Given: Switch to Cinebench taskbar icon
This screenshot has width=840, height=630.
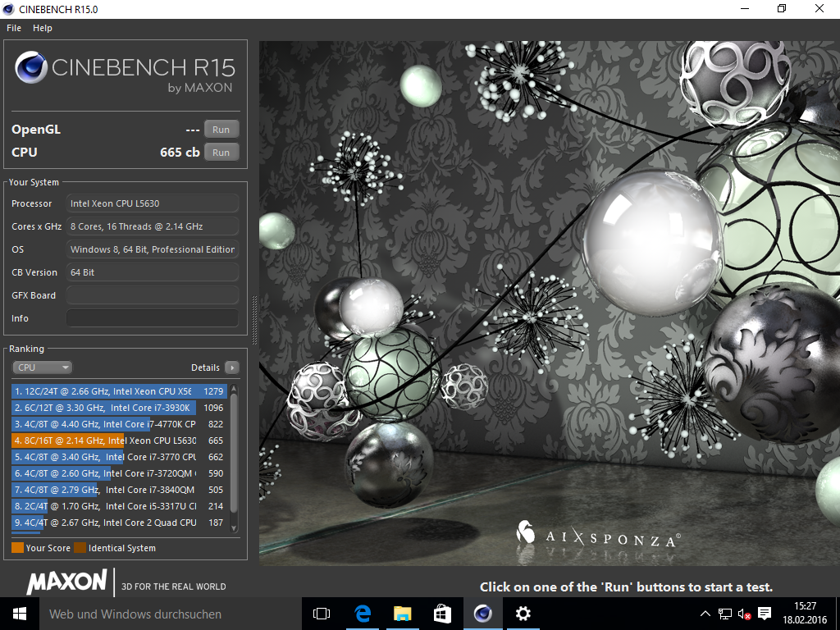Looking at the screenshot, I should (482, 614).
